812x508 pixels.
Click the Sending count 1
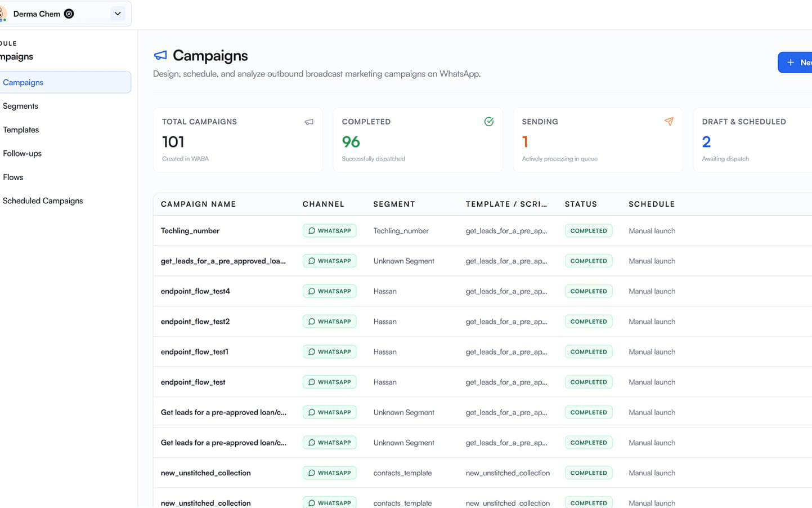525,142
